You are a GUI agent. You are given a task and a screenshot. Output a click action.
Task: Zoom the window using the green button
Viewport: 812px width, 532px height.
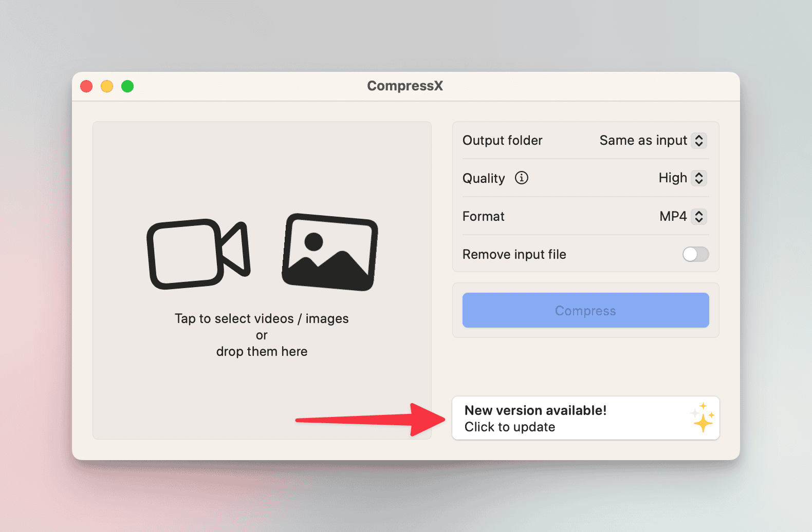pos(127,86)
